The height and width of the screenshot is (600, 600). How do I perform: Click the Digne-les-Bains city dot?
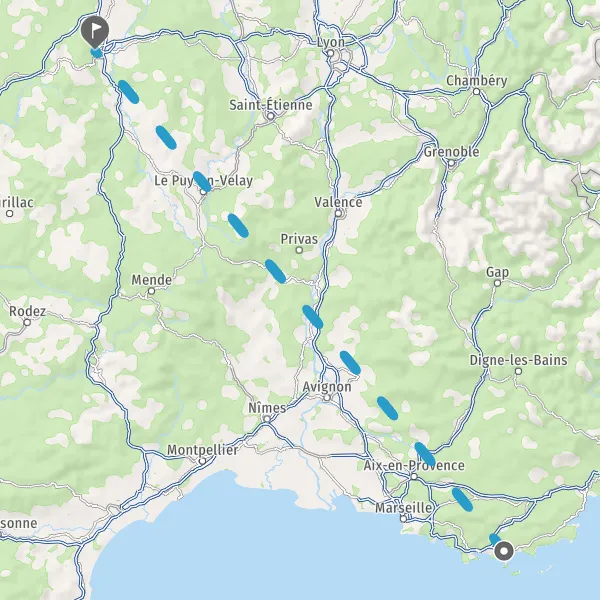[x=518, y=371]
